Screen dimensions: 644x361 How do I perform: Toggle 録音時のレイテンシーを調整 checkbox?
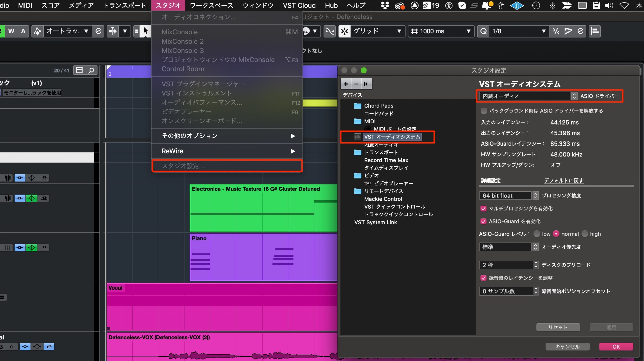point(483,278)
